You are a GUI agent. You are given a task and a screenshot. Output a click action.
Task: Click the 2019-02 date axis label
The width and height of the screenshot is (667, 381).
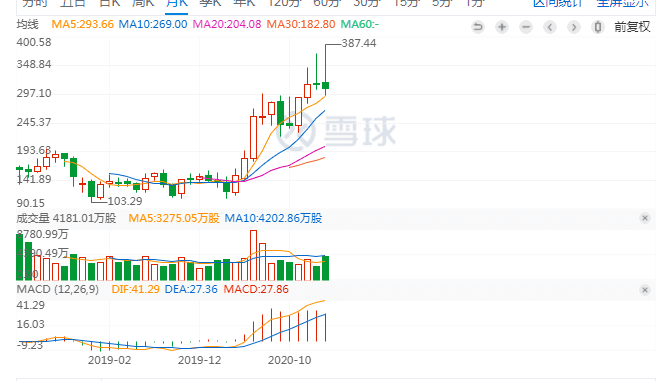click(109, 360)
